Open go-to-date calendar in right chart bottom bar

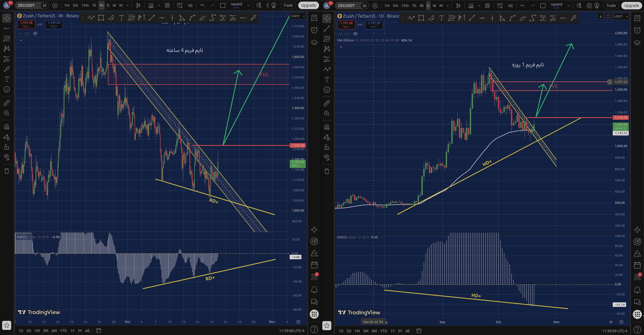coord(419,331)
